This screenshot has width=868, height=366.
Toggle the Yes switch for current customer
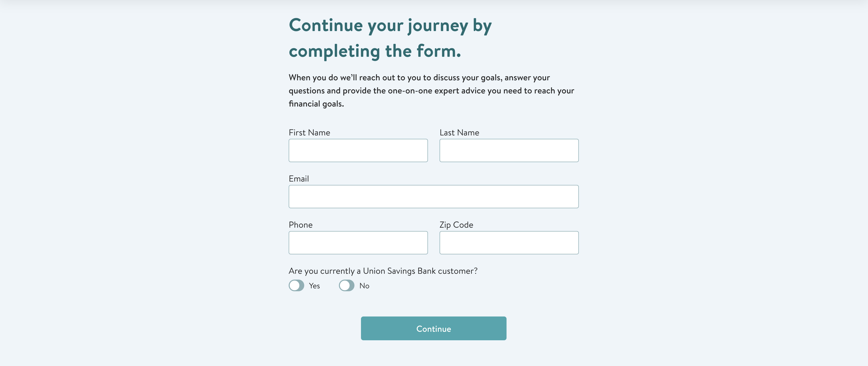tap(296, 285)
